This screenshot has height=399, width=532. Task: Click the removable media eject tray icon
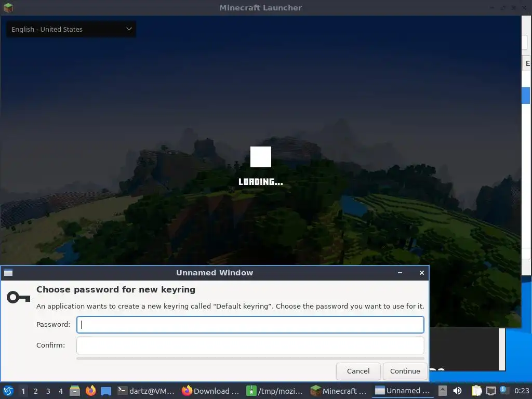[443, 391]
